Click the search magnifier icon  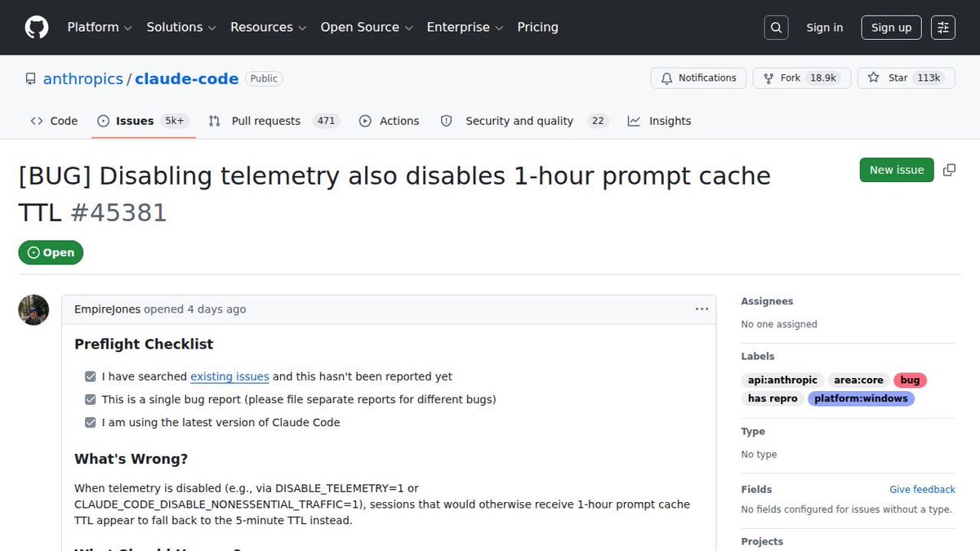click(777, 27)
